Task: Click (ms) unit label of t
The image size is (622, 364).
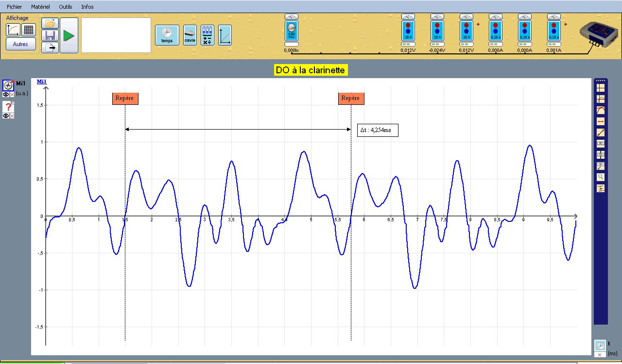Action: 612,353
